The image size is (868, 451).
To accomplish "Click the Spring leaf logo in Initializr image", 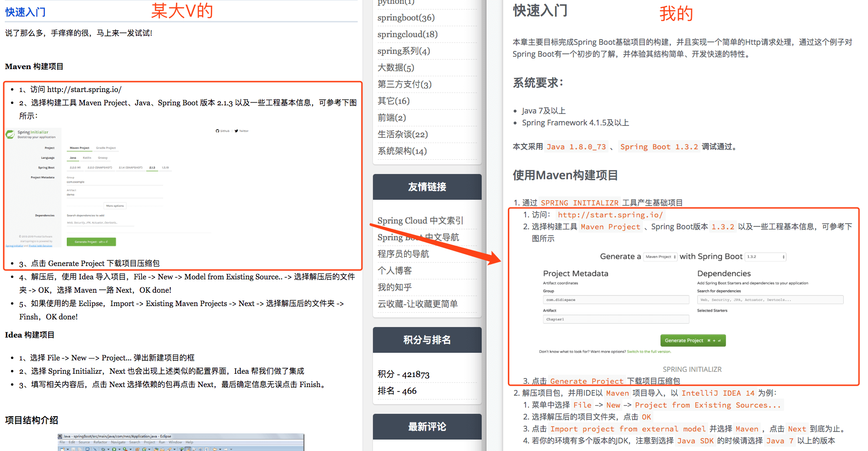I will pos(10,134).
